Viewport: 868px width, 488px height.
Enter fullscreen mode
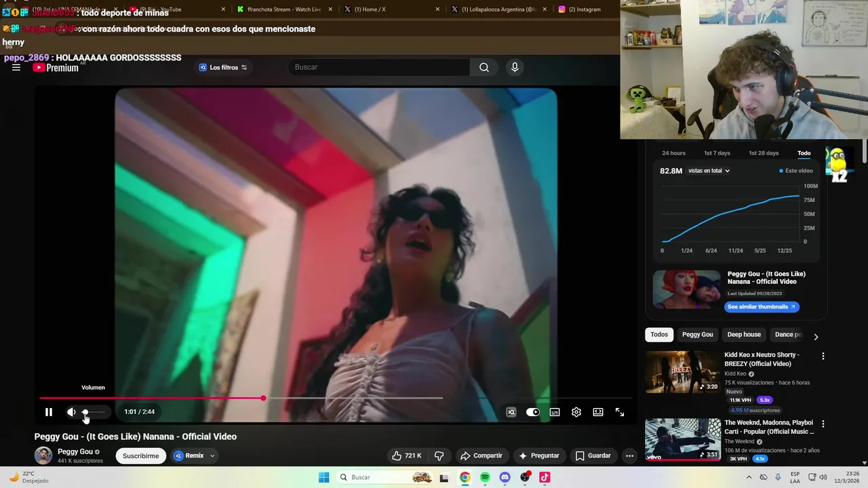620,412
